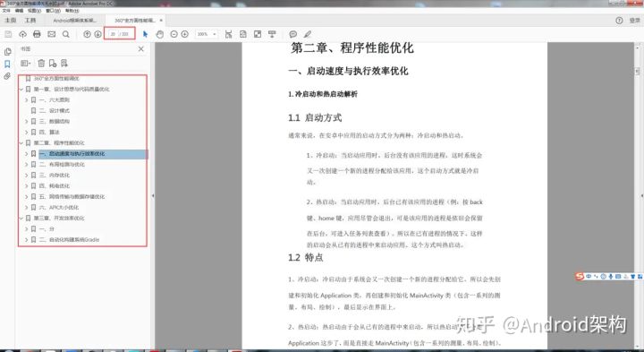Click the fit one full page icon
Screen dimensions: 644x352
(243, 34)
